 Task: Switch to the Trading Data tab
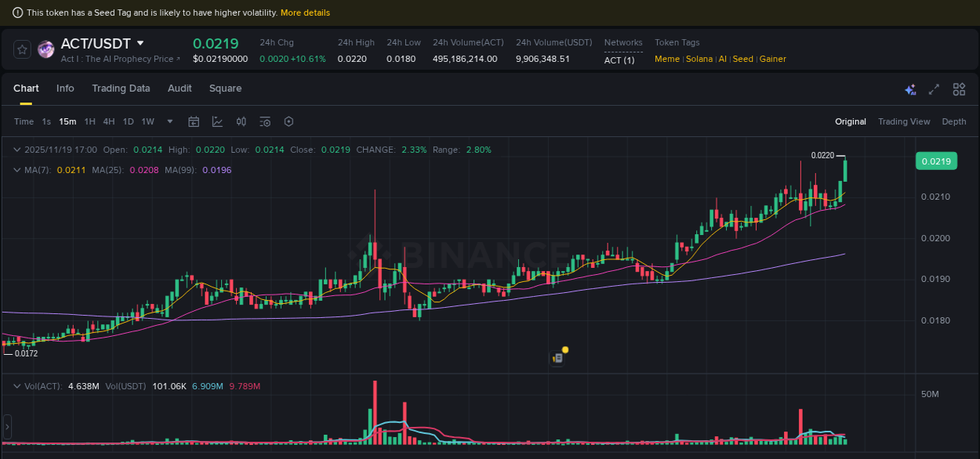[x=121, y=89]
